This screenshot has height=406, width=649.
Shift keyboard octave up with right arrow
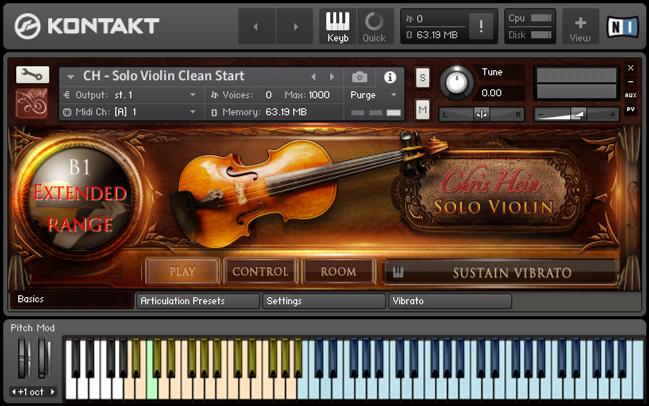pos(53,392)
